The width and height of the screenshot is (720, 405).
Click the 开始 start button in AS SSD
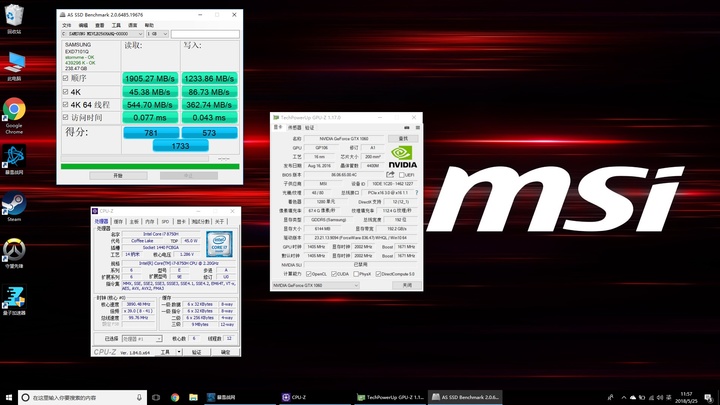coord(118,175)
